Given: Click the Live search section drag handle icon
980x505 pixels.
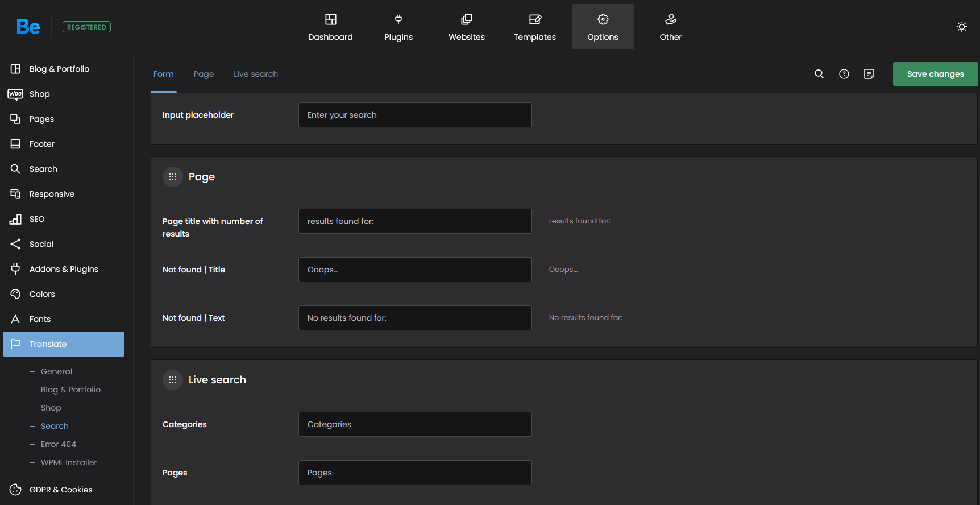Looking at the screenshot, I should (173, 380).
